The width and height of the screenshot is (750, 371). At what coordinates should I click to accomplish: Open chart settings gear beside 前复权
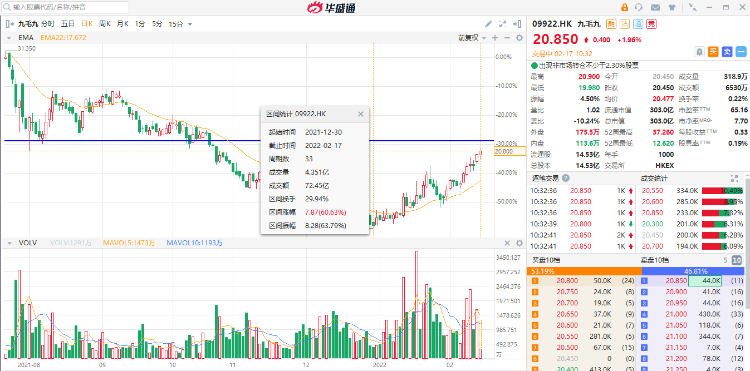click(x=519, y=38)
